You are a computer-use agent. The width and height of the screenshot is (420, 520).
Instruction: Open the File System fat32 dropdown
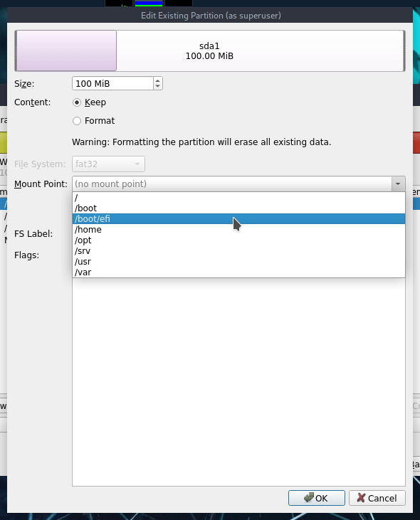[x=108, y=164]
